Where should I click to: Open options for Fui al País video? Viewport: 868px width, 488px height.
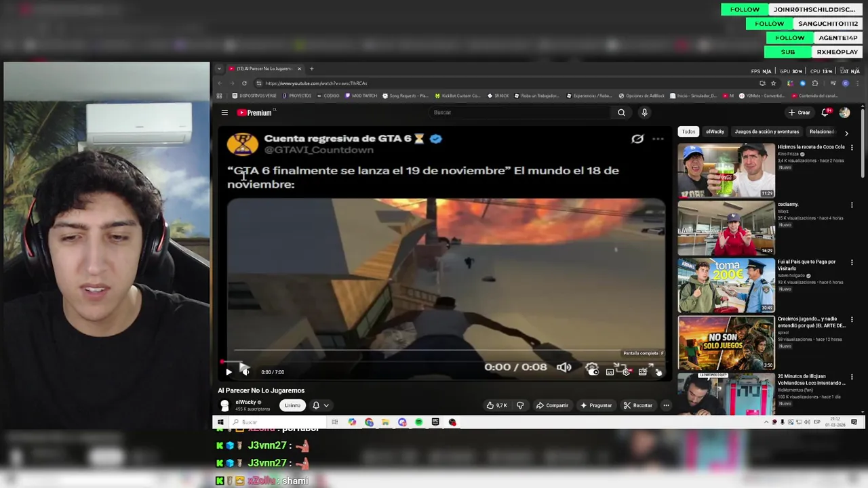click(852, 262)
